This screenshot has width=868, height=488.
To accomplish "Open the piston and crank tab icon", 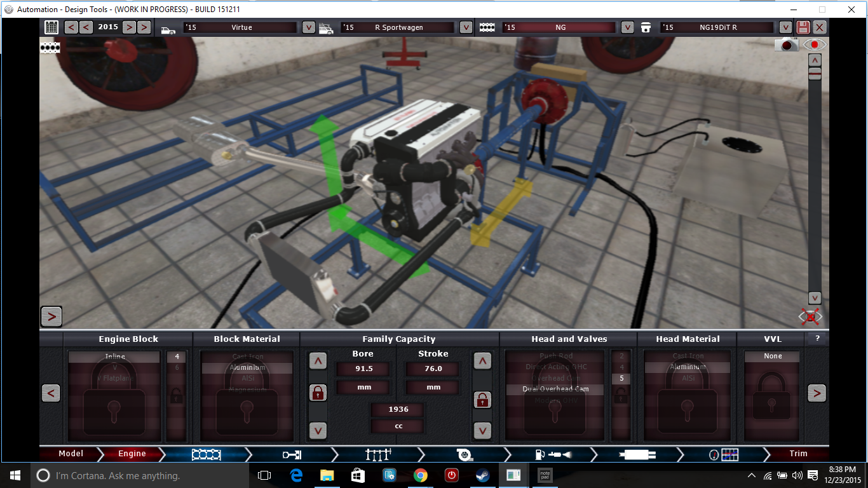I will 292,454.
